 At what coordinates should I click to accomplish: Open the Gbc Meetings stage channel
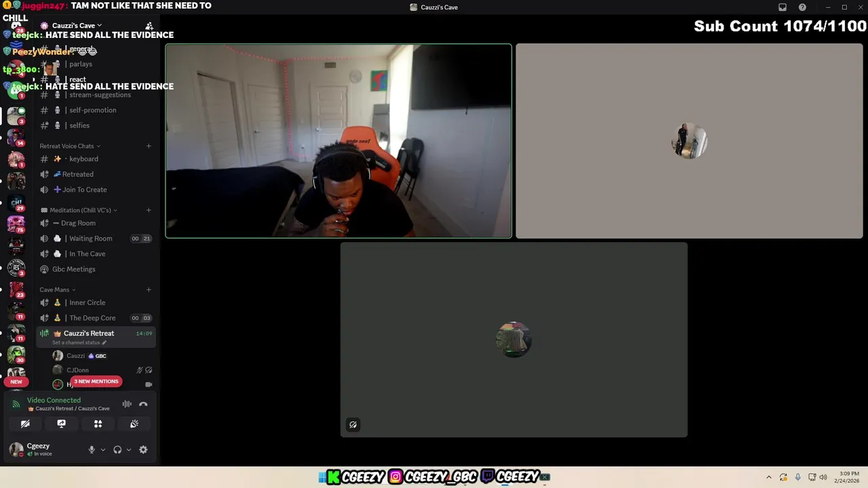click(96, 269)
